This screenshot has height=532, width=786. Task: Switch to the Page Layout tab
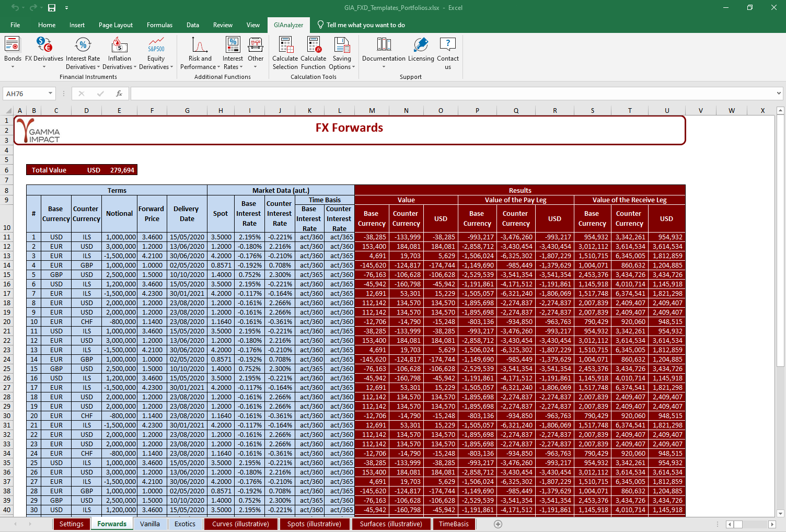click(x=115, y=25)
